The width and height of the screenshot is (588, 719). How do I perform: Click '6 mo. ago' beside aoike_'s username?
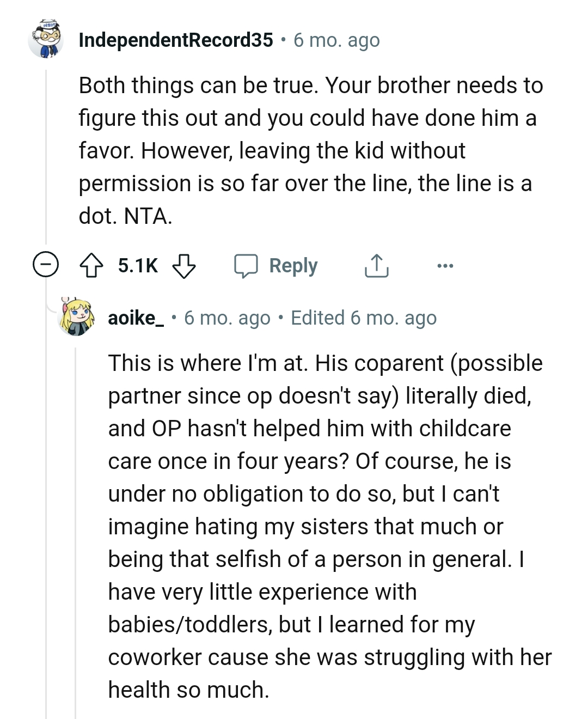(226, 318)
